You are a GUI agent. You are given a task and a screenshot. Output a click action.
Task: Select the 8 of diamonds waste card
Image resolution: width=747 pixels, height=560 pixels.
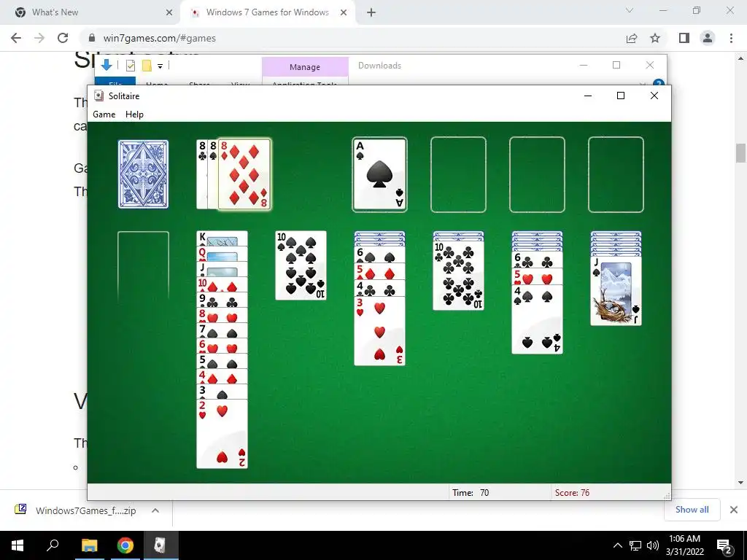[x=244, y=174]
